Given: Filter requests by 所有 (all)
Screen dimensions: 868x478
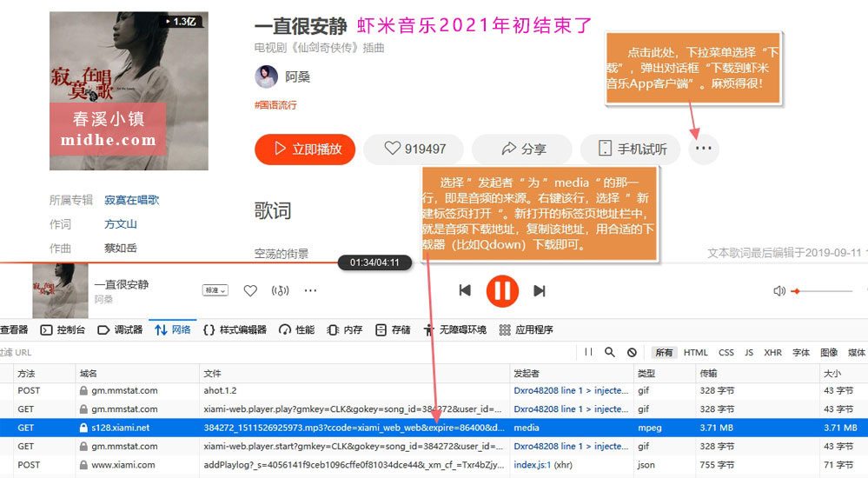Looking at the screenshot, I should (x=664, y=352).
